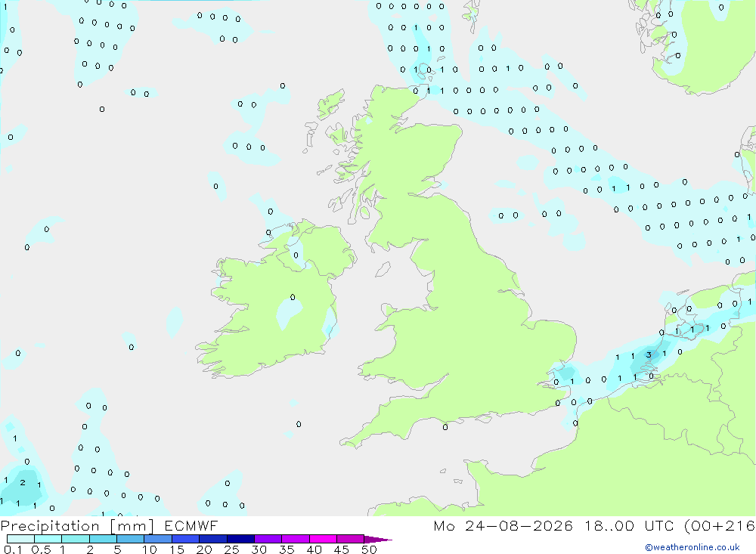The image size is (756, 554).
Task: Click the 'ECMWF' model label
Action: (x=191, y=525)
